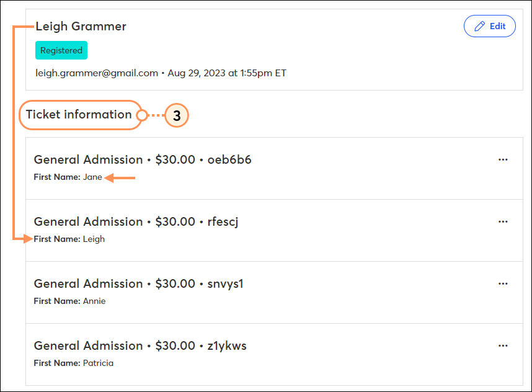Click the numbered step 3 callout circle
The width and height of the screenshot is (532, 392).
[177, 115]
